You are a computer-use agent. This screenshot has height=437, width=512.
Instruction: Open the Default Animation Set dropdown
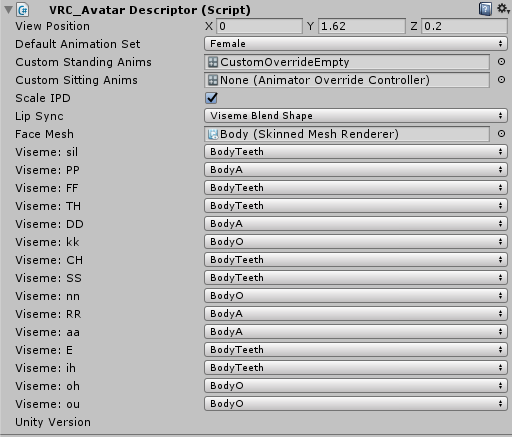356,44
